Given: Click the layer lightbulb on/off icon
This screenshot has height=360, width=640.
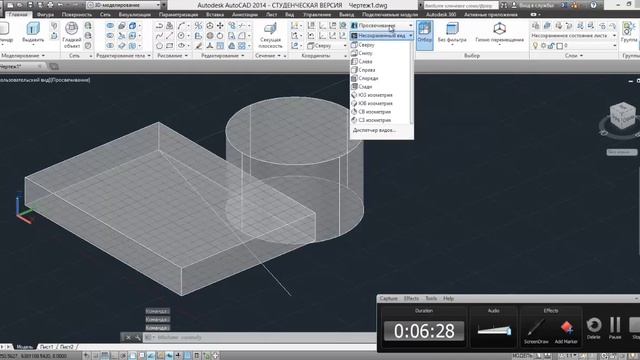Looking at the screenshot, I should tap(536, 46).
